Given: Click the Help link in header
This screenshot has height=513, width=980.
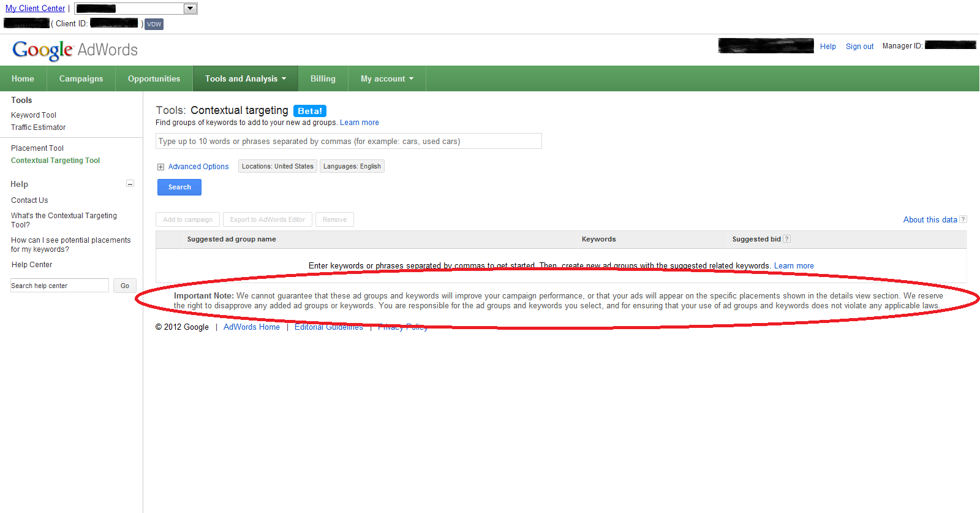Looking at the screenshot, I should (x=828, y=47).
